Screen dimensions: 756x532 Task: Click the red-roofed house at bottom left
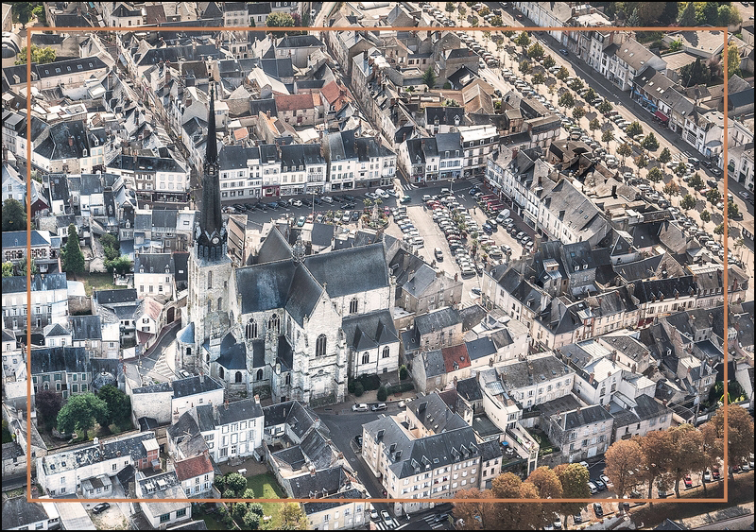(194, 467)
